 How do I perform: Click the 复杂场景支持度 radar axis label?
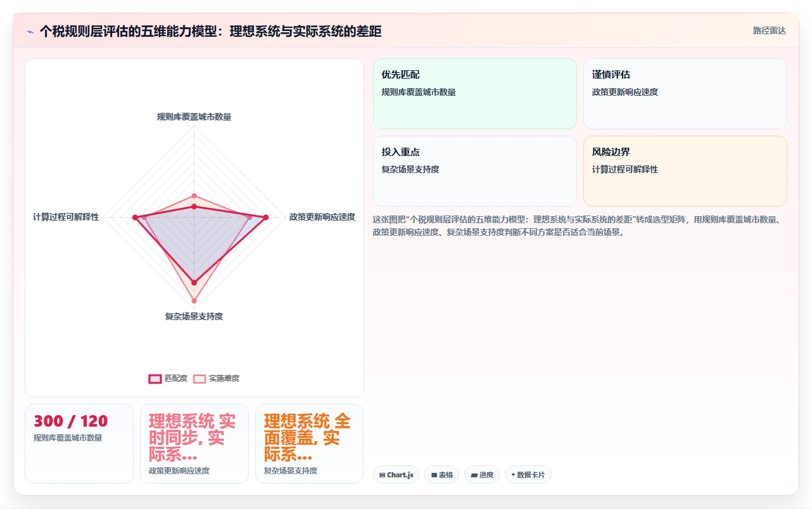tap(194, 316)
